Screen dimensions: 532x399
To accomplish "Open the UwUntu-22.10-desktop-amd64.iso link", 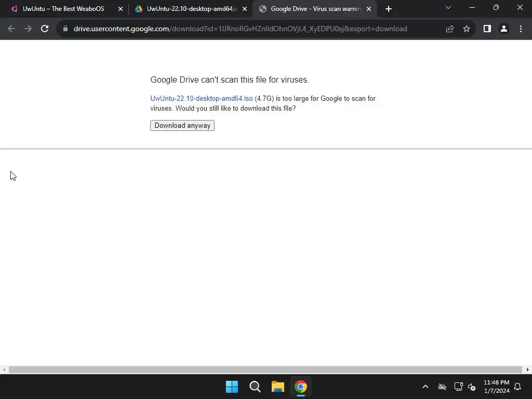I will coord(202,98).
